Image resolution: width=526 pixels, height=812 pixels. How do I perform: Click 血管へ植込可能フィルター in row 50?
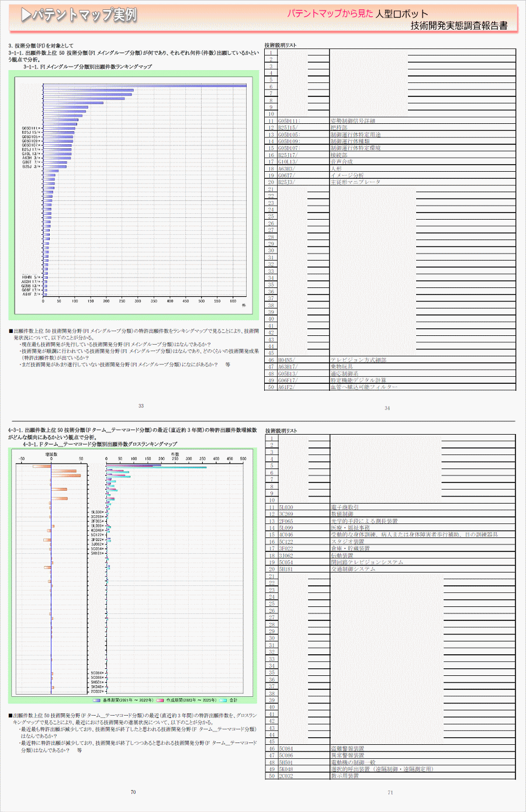coord(364,387)
